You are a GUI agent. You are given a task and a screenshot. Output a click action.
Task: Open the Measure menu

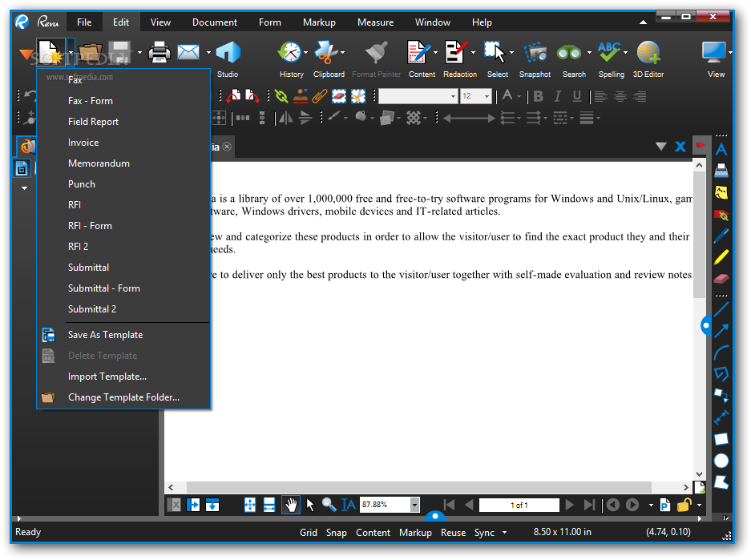click(x=375, y=22)
